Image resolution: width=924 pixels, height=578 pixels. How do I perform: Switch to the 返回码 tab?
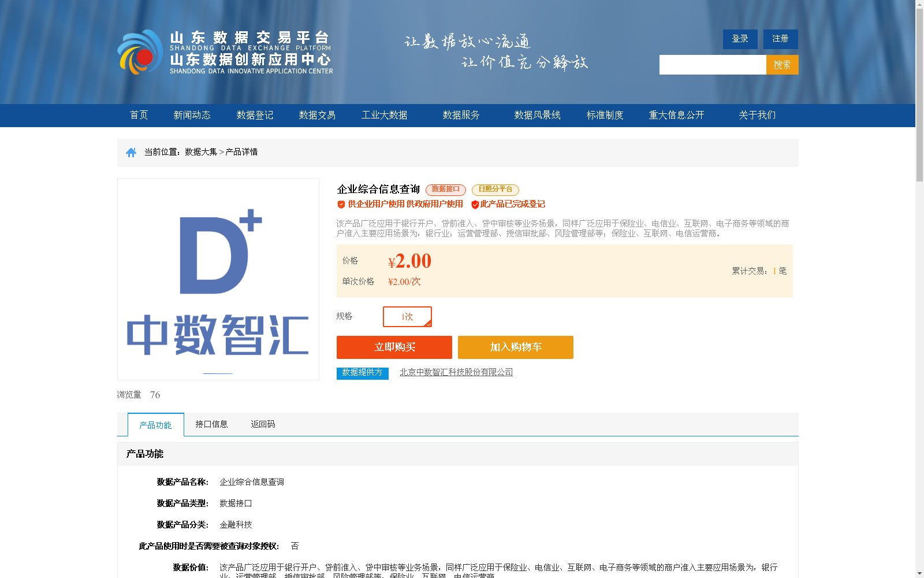(x=263, y=424)
